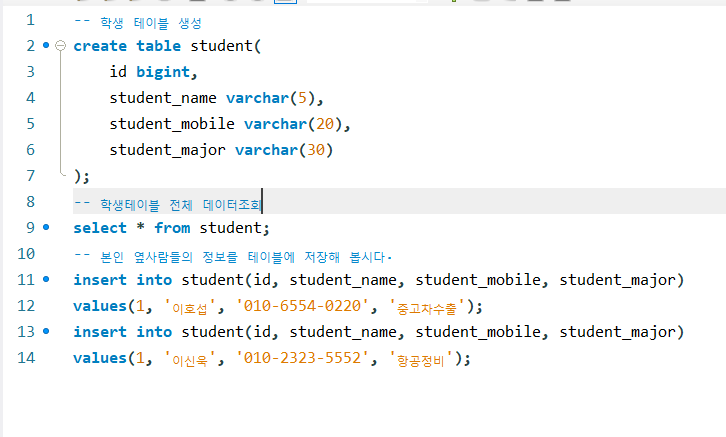Viewport: 726px width, 437px height.
Task: Click line number 5 in the gutter
Action: coord(30,124)
